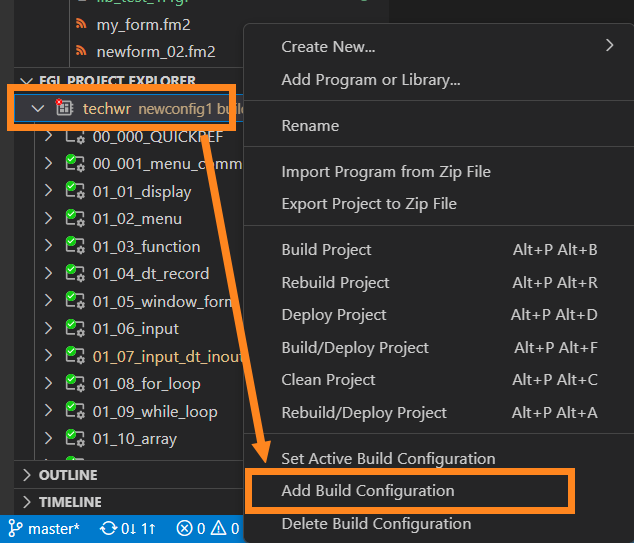
Task: Click the newform_02.fm2 file icon
Action: pos(80,51)
